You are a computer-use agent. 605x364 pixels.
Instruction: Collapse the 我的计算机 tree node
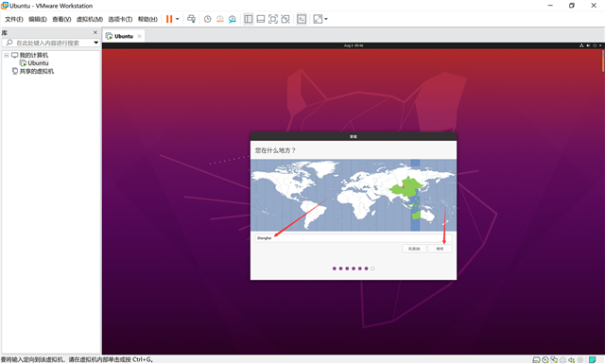click(x=7, y=55)
